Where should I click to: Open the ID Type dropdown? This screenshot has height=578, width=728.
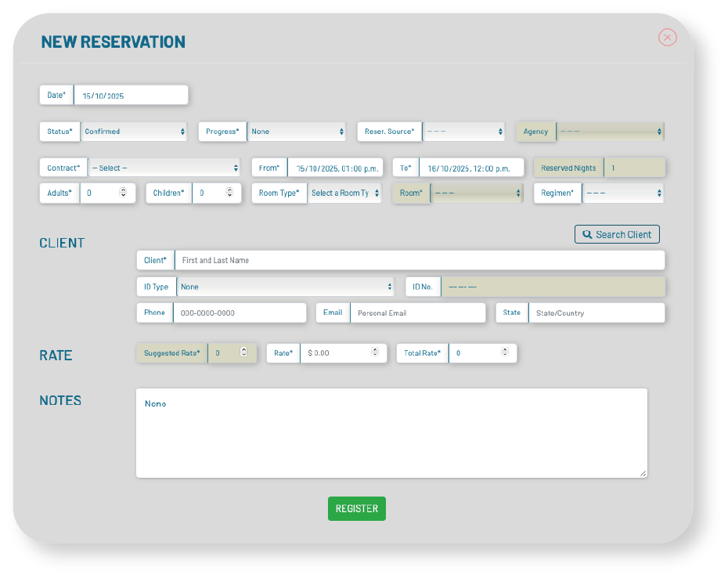285,287
